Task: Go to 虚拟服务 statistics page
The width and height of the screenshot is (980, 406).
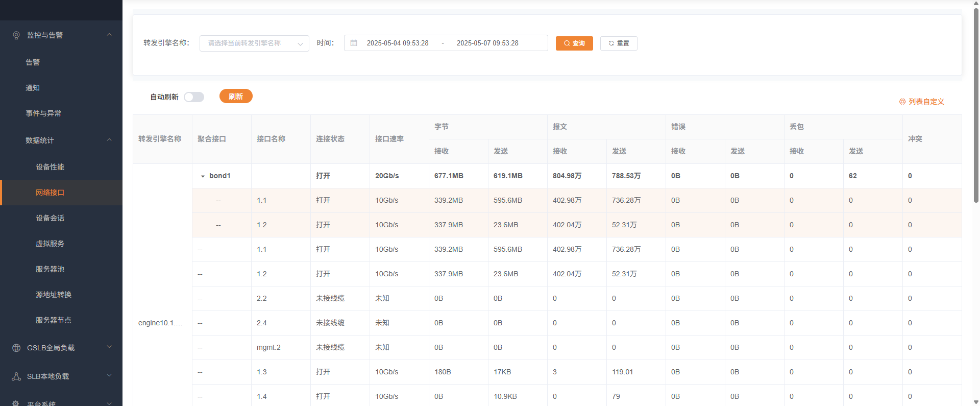Action: point(50,244)
